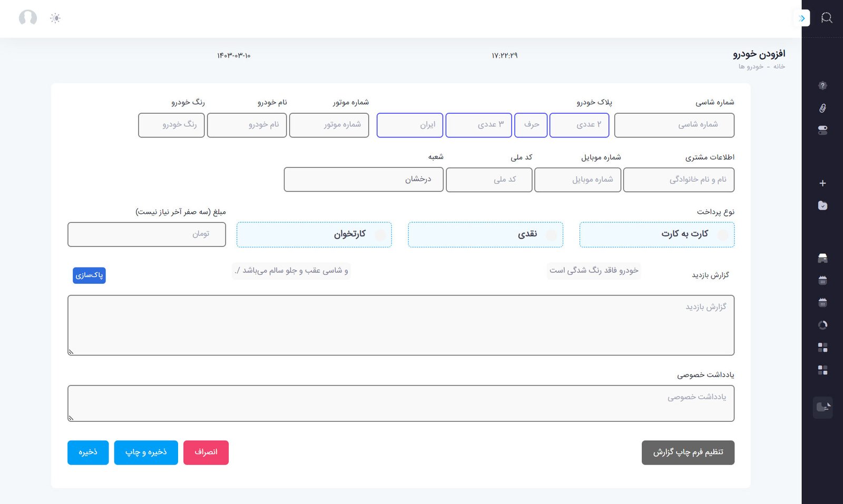Click the paperclip attachment sidebar icon
This screenshot has width=843, height=504.
click(x=822, y=108)
